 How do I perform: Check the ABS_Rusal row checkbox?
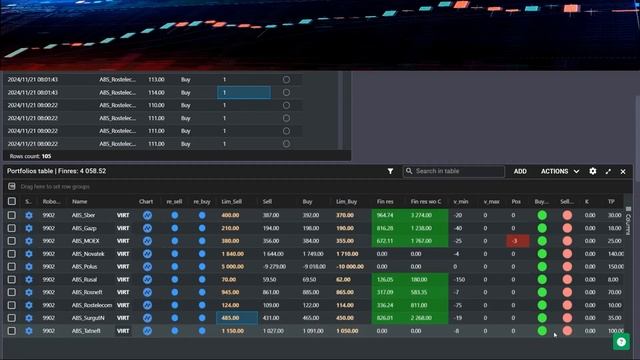tap(11, 280)
